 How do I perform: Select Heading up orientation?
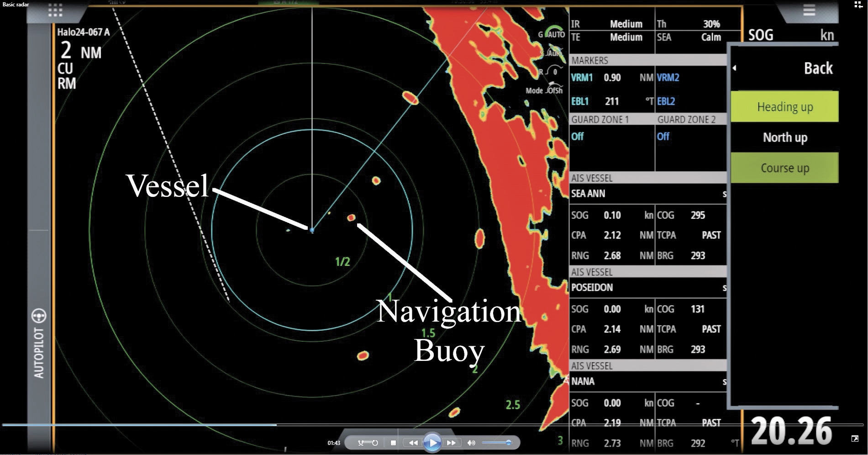(x=784, y=107)
